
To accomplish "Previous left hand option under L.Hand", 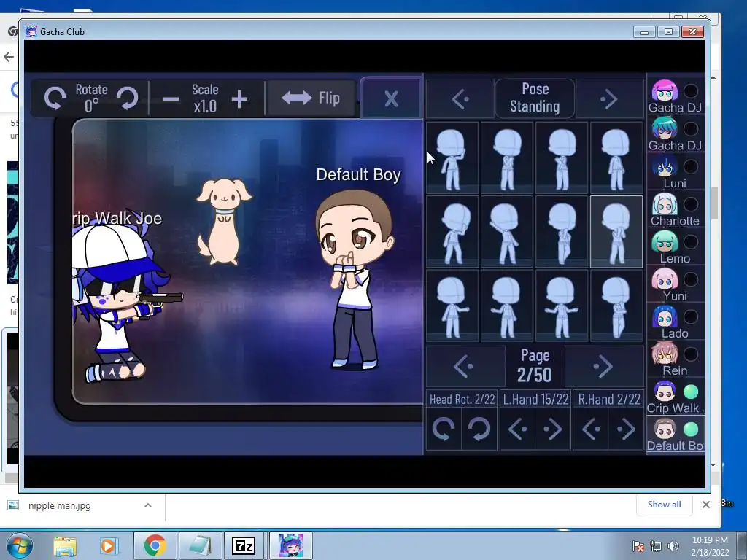I will [518, 429].
